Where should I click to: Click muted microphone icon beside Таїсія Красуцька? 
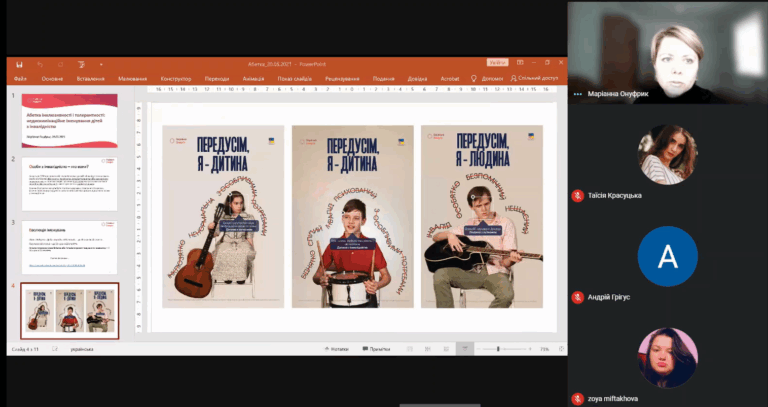click(577, 195)
